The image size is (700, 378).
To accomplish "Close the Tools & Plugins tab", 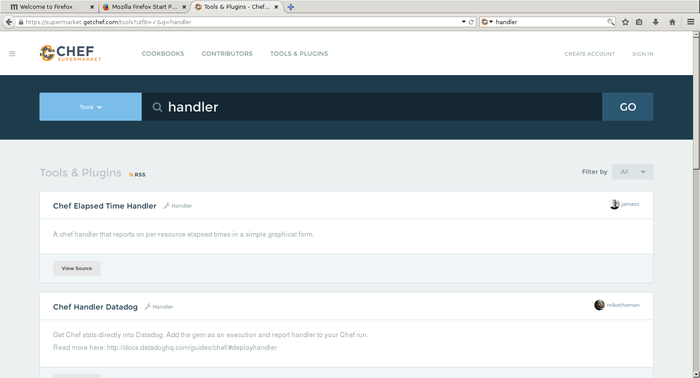I will click(276, 7).
